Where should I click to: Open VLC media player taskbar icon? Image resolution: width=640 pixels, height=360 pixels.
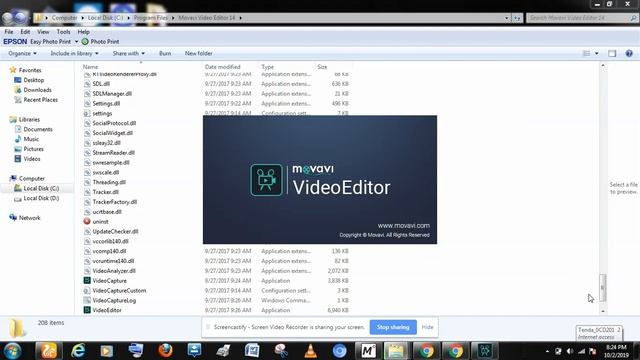(311, 351)
